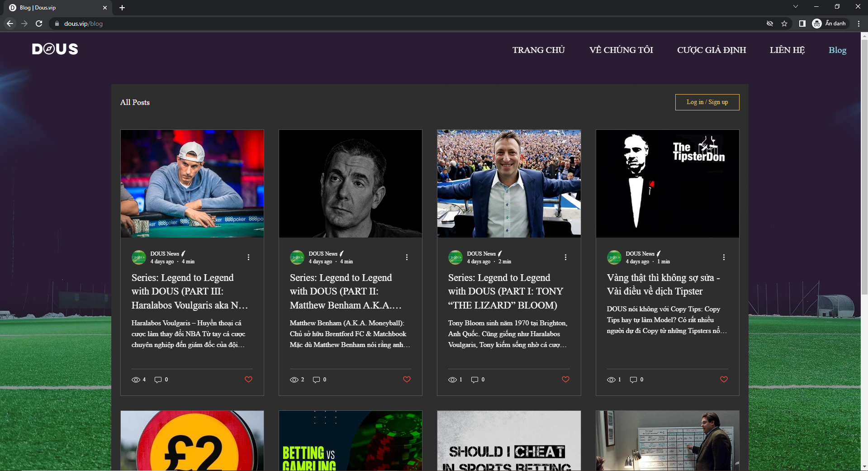Click the excerpt 'DOUS nói không với Copy Tips'
The width and height of the screenshot is (868, 471).
[667, 320]
